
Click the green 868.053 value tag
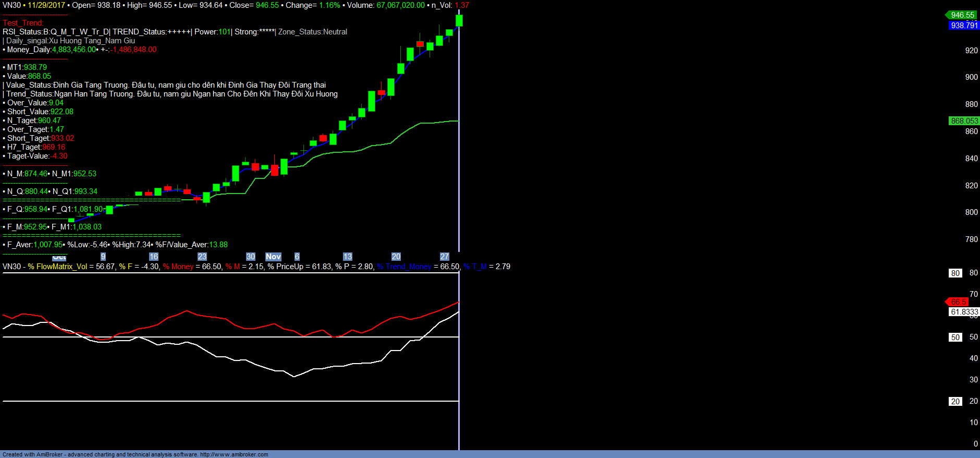[964, 121]
